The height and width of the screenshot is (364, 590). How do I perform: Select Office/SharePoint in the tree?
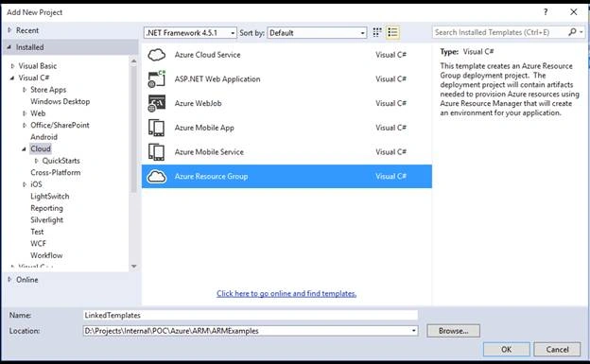(60, 125)
